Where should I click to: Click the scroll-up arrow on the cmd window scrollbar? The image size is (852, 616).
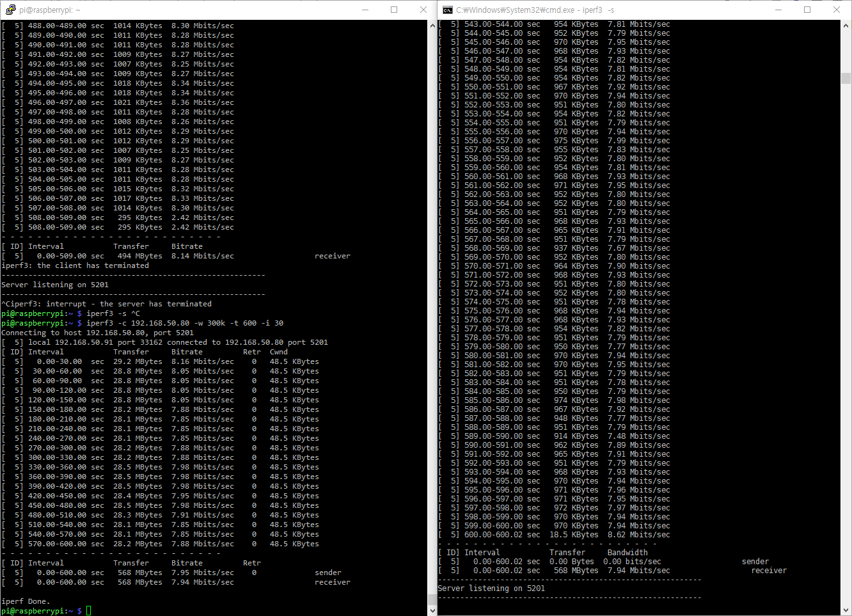[x=847, y=26]
